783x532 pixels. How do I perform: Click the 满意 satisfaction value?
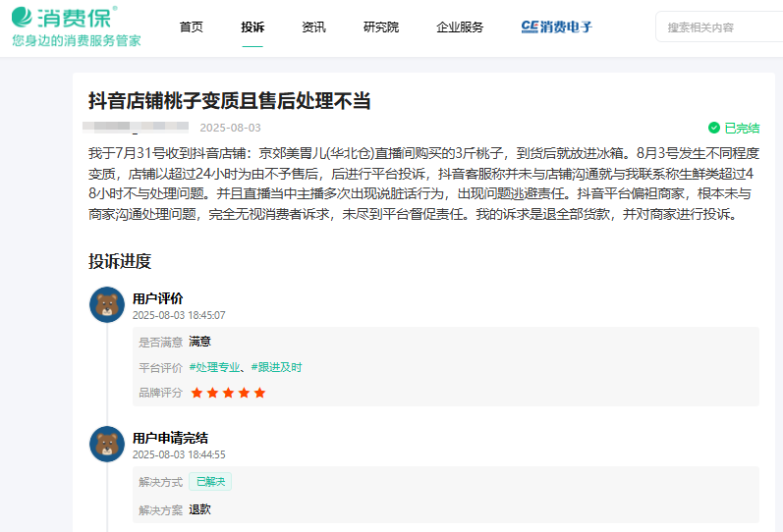pos(199,342)
